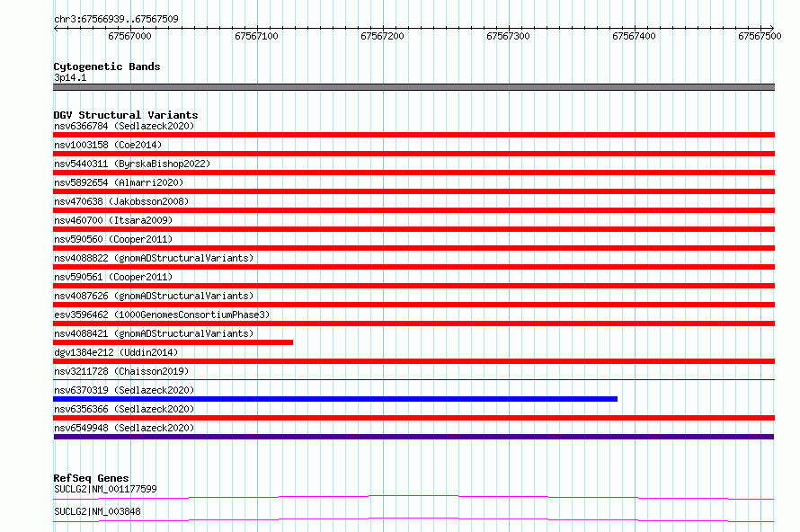Image resolution: width=800 pixels, height=532 pixels.
Task: Open the DGV Structural Variants track heading
Action: 126,115
